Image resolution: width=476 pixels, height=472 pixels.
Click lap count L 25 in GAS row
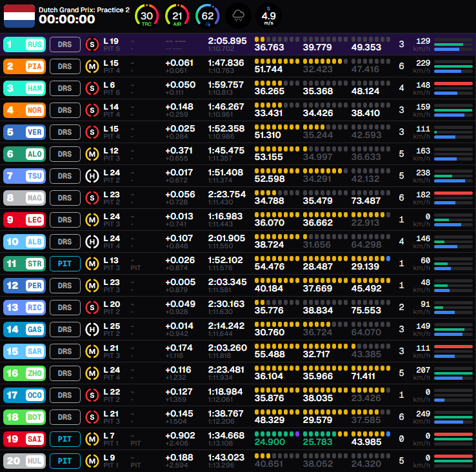(112, 326)
